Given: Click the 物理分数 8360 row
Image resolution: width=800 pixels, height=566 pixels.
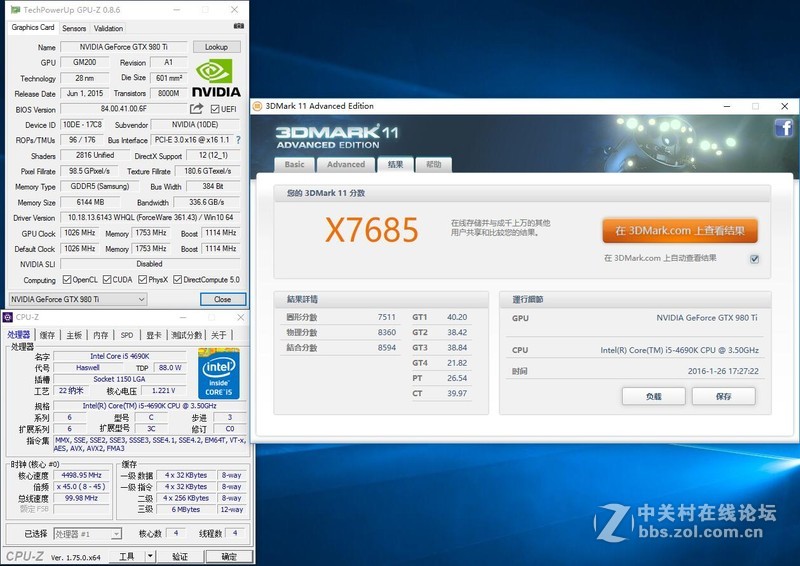Looking at the screenshot, I should pyautogui.click(x=341, y=333).
